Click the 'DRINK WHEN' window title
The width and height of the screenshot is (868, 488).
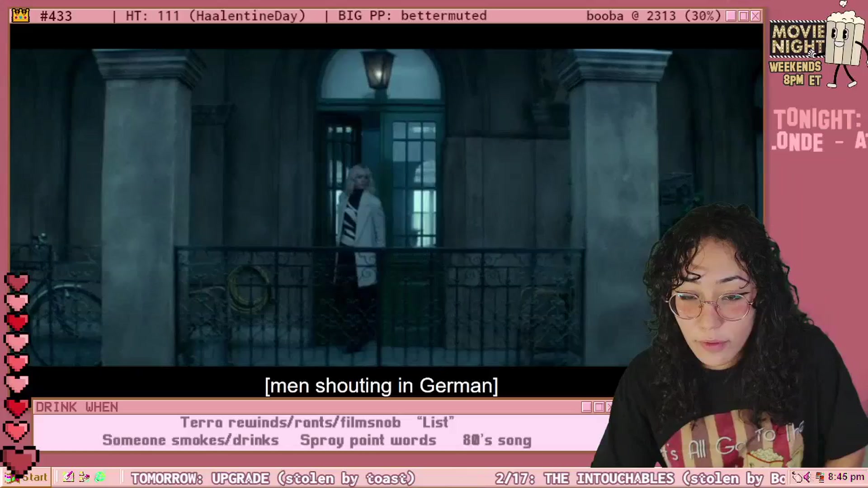(77, 407)
